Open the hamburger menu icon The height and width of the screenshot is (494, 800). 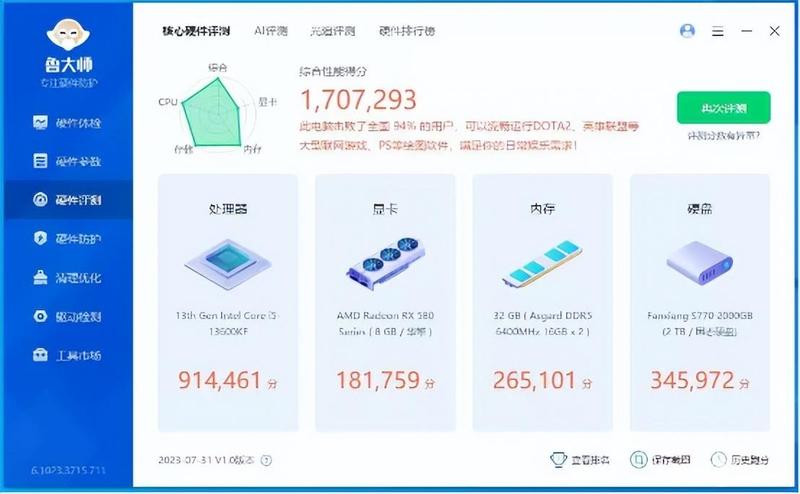718,32
